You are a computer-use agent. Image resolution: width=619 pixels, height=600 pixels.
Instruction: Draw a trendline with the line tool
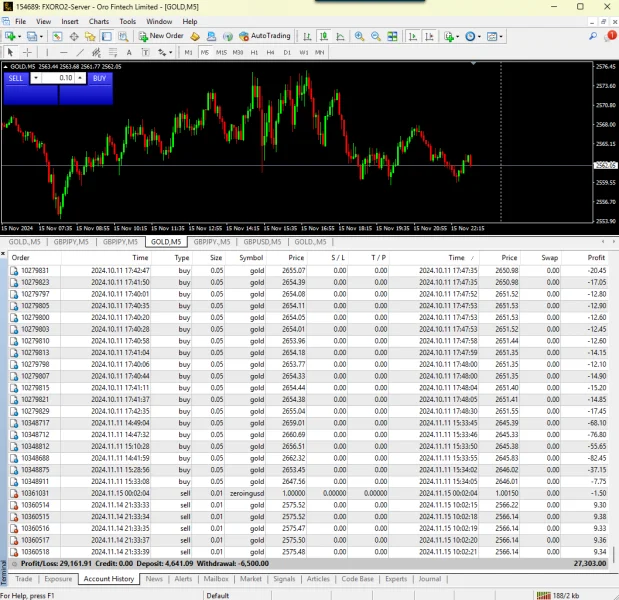coord(82,52)
